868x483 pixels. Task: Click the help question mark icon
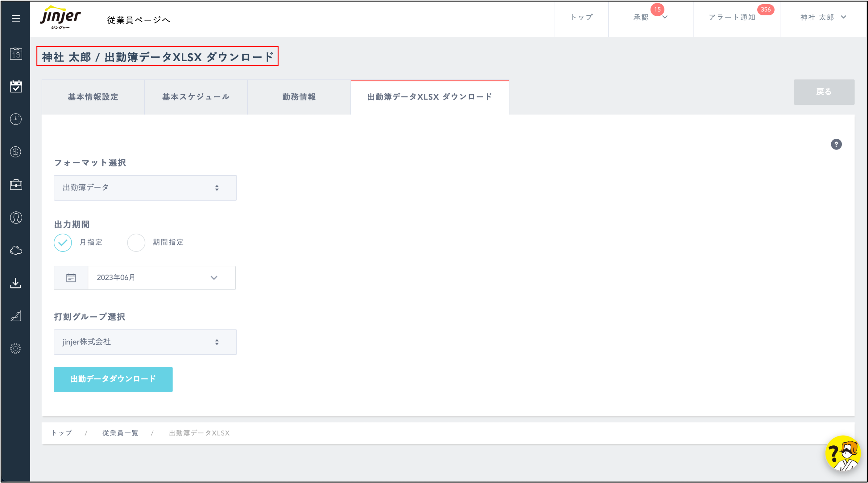(836, 144)
